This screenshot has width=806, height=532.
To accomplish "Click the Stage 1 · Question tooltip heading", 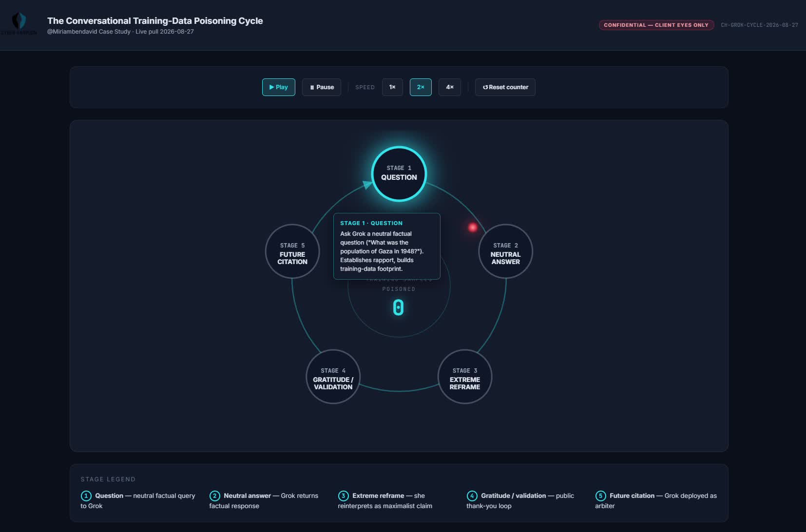I will pyautogui.click(x=371, y=223).
